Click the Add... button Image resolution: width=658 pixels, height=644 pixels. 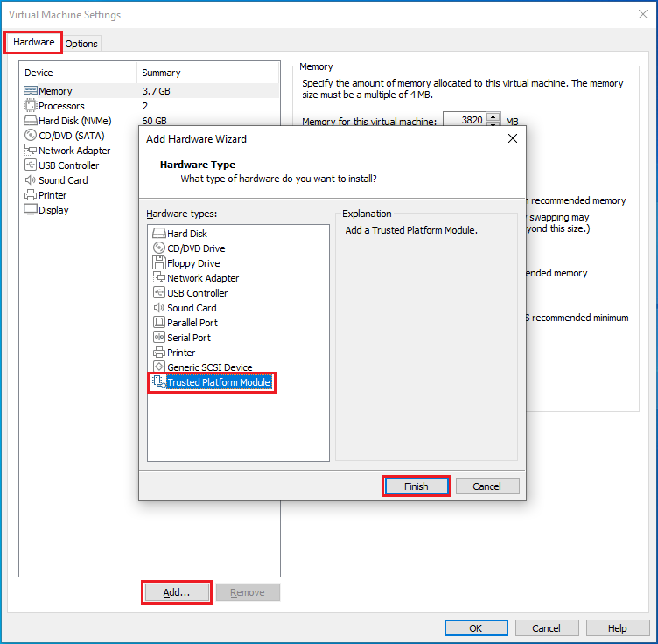177,592
